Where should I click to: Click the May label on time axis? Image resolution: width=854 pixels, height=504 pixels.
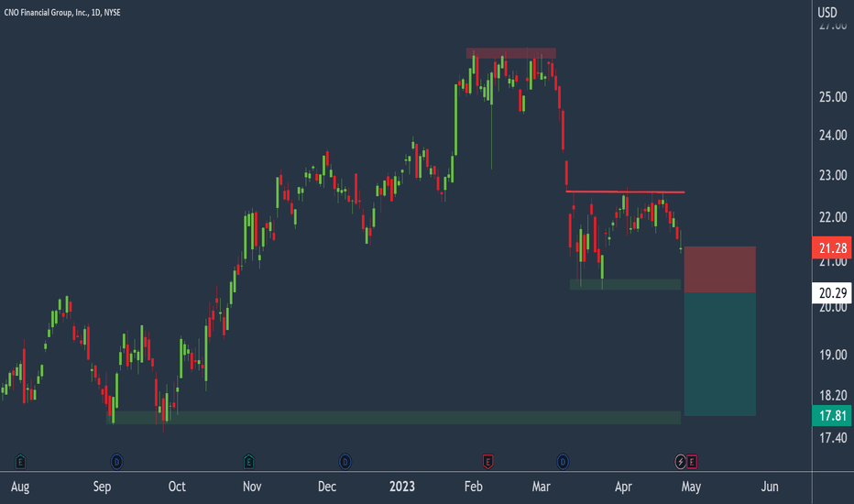[691, 487]
